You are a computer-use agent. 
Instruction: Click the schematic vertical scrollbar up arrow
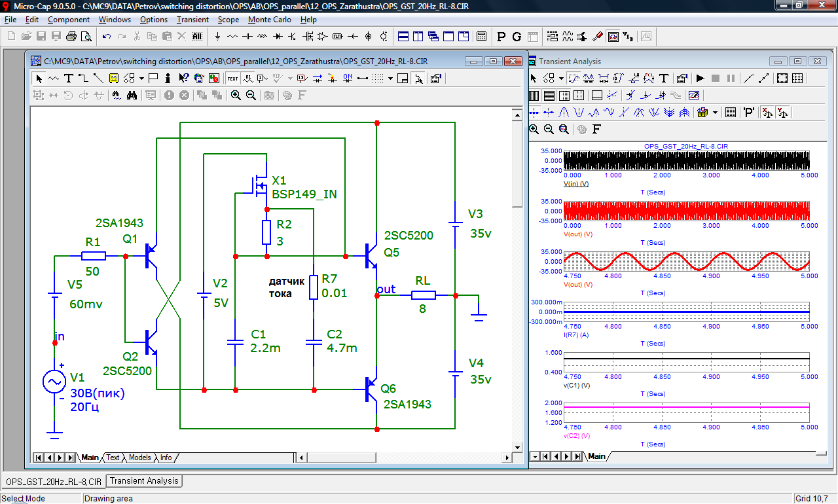[517, 114]
